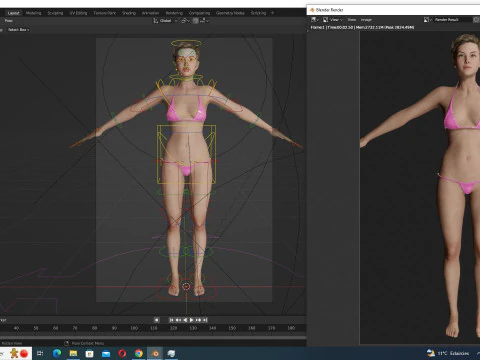Open the View mode dropdown in the Blender Render window
This screenshot has height=360, width=480.
(x=333, y=20)
